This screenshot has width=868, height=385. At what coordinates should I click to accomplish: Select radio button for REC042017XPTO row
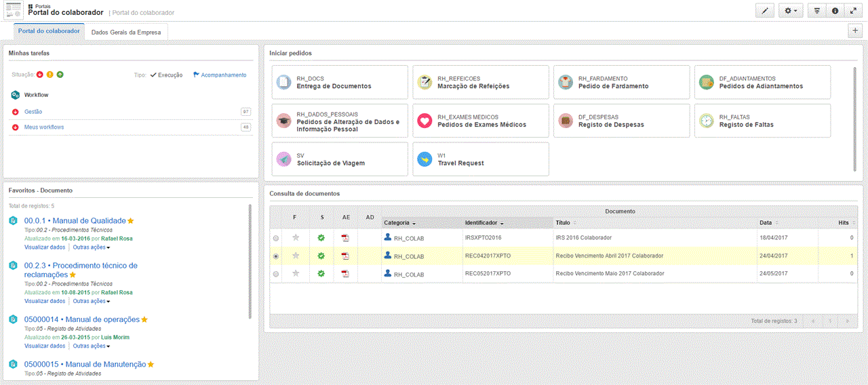(275, 256)
